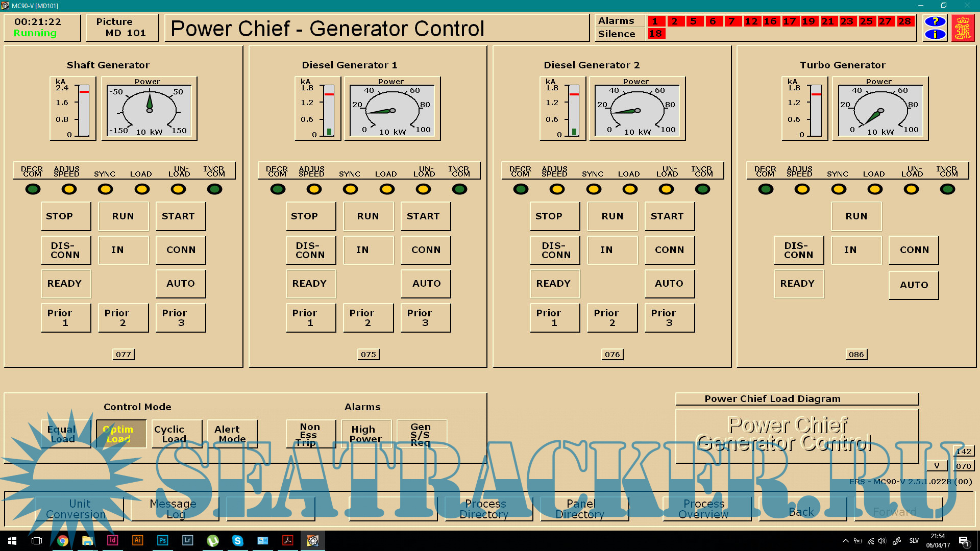Click the blue info 'i' icon
This screenshot has height=551, width=980.
tap(935, 34)
